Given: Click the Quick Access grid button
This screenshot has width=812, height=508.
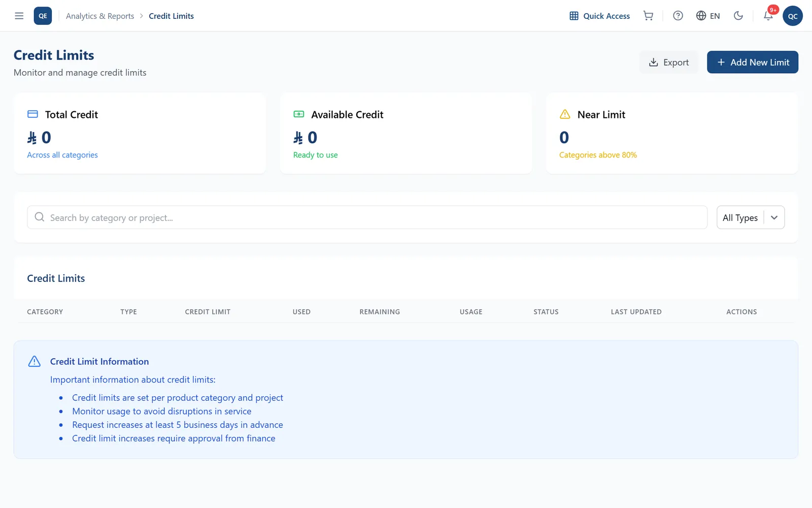Looking at the screenshot, I should point(599,16).
